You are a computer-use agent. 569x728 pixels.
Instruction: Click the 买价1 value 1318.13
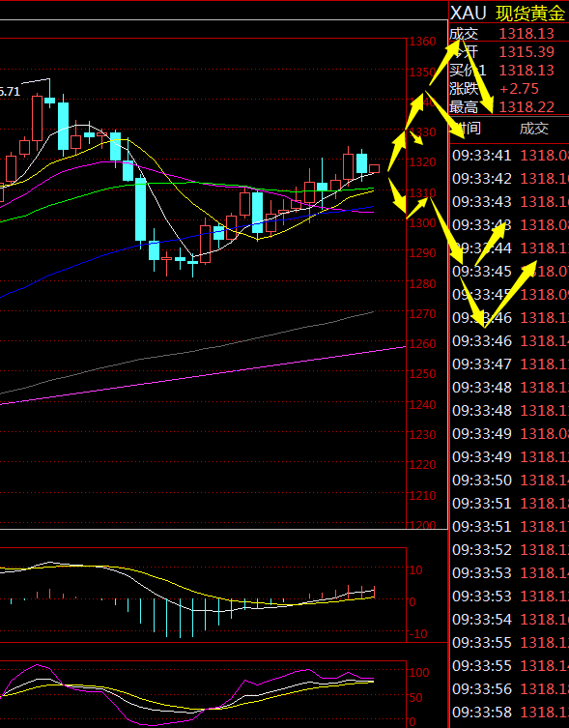point(526,71)
